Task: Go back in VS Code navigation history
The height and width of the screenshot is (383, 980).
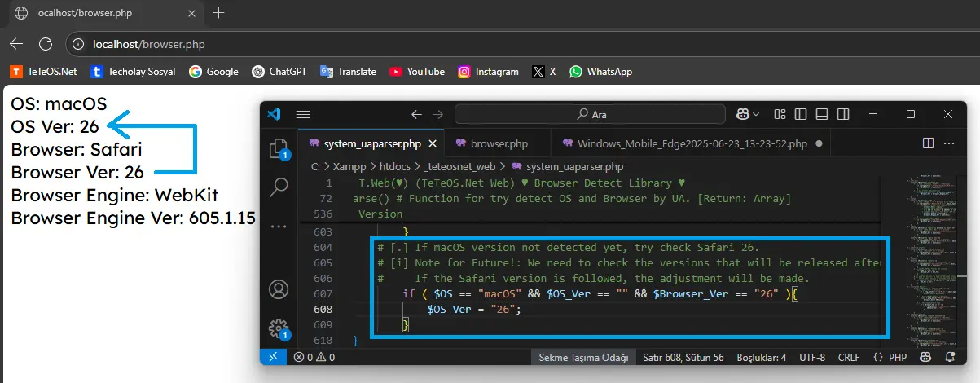Action: click(x=416, y=114)
